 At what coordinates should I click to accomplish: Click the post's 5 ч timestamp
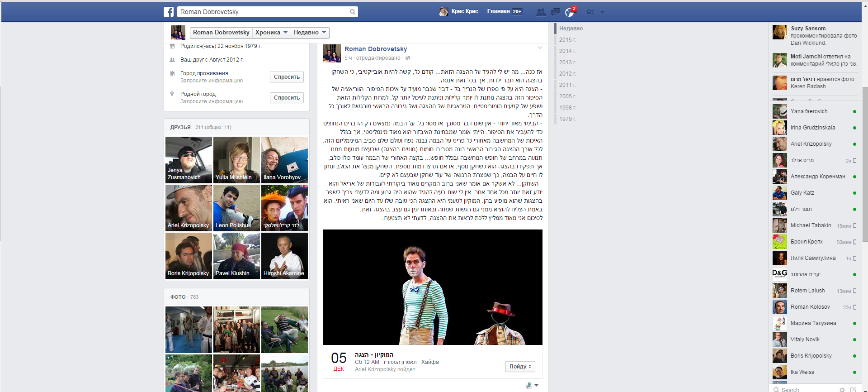click(x=348, y=58)
